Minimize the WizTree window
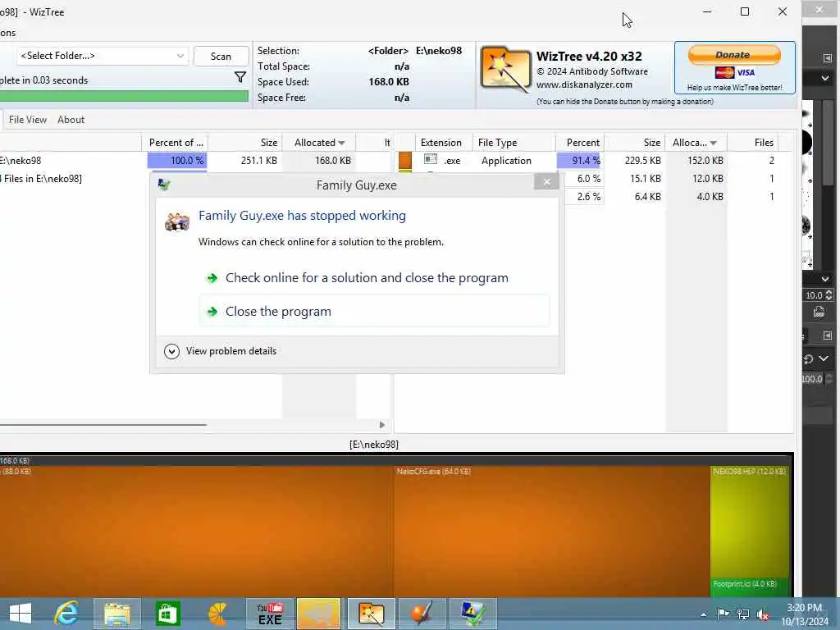 pos(706,11)
